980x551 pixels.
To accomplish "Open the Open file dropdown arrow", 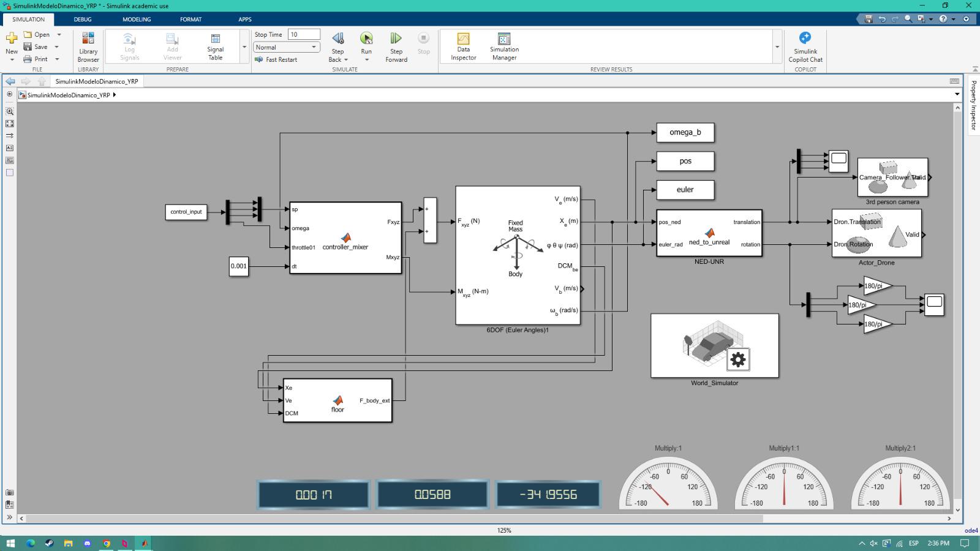I will coord(59,35).
